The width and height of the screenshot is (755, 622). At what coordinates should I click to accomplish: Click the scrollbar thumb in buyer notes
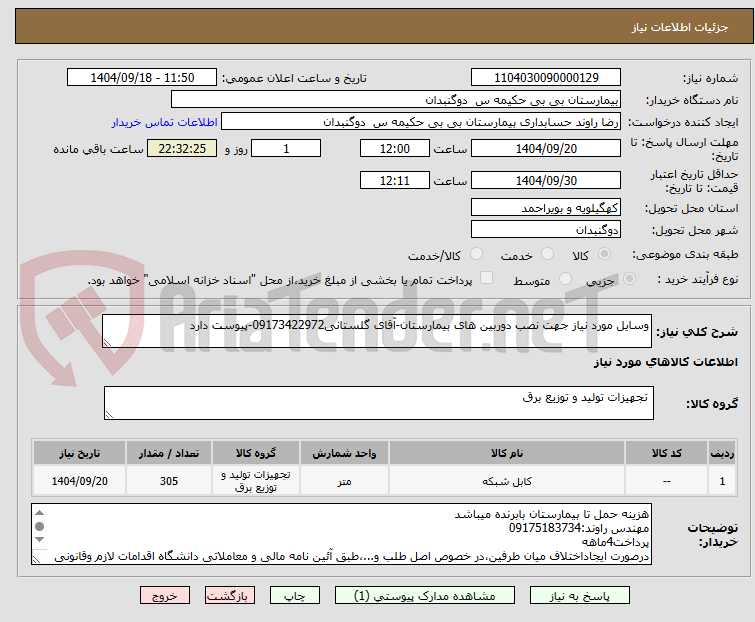coord(39,526)
